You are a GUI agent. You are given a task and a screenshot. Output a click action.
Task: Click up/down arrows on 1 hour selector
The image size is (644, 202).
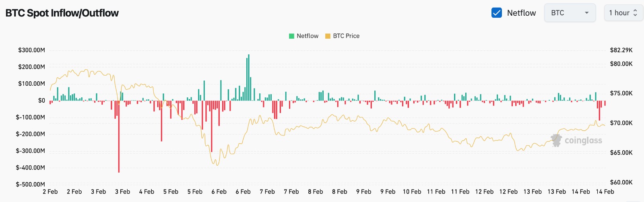pos(635,13)
